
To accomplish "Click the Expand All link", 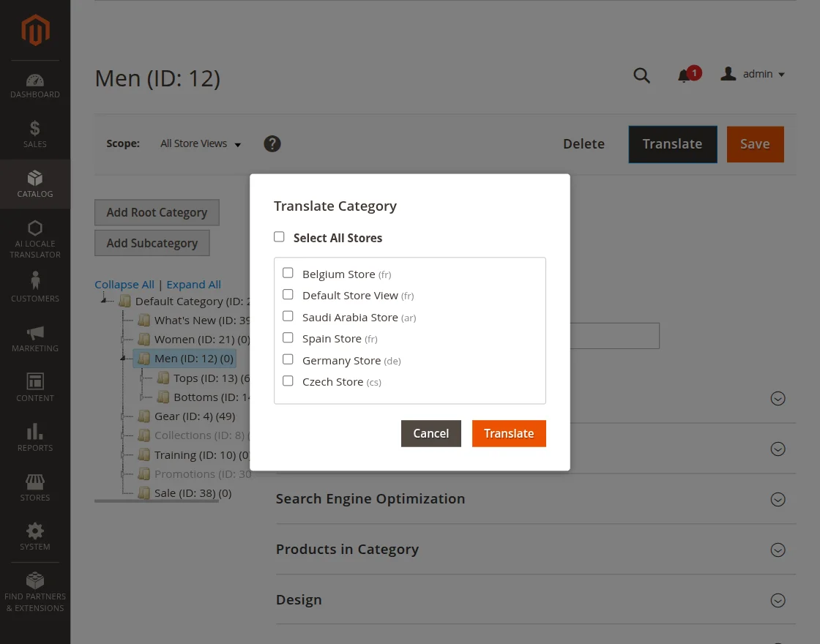I will coord(193,284).
